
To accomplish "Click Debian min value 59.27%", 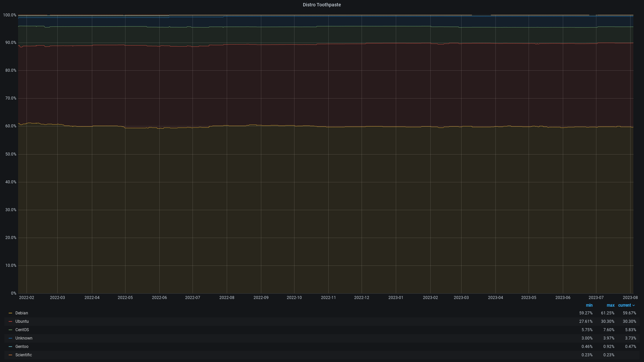I will coord(586,313).
